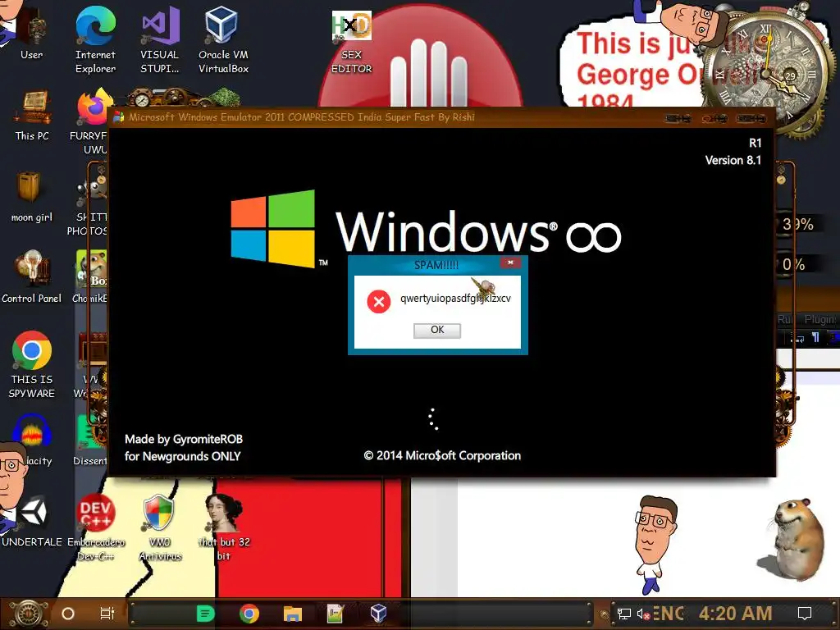Maximize the Microsoft Windows Emulator window
The image size is (840, 630).
click(x=714, y=118)
